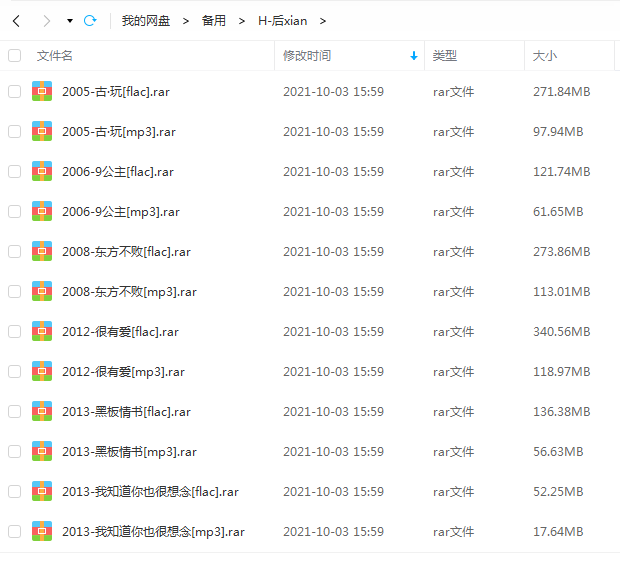620x563 pixels.
Task: Select checkbox for 2013-我知道你也很想念[mp3].rar
Action: tap(15, 531)
